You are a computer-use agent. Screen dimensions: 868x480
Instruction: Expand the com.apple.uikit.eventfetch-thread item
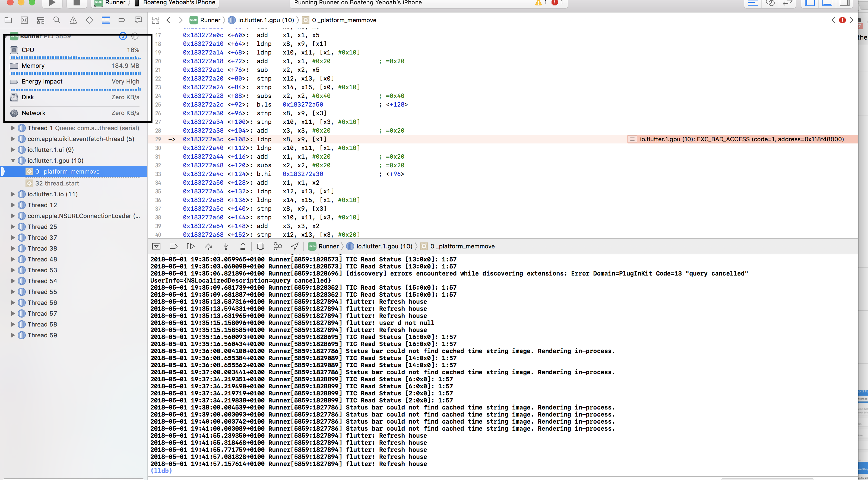click(x=12, y=139)
